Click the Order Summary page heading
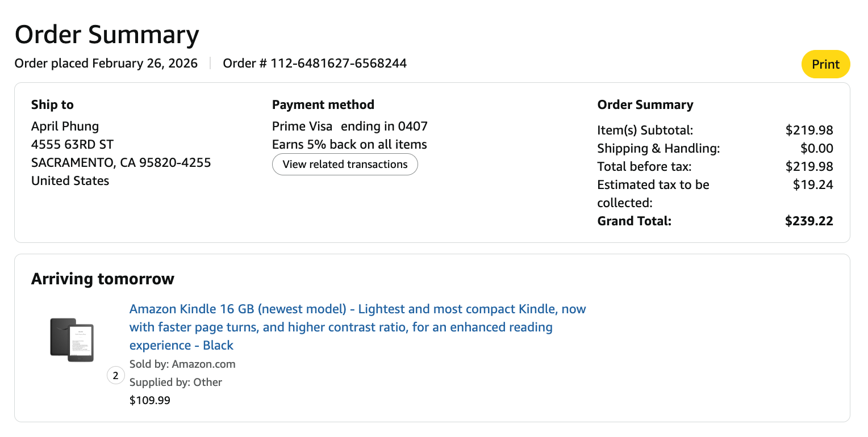 click(107, 35)
